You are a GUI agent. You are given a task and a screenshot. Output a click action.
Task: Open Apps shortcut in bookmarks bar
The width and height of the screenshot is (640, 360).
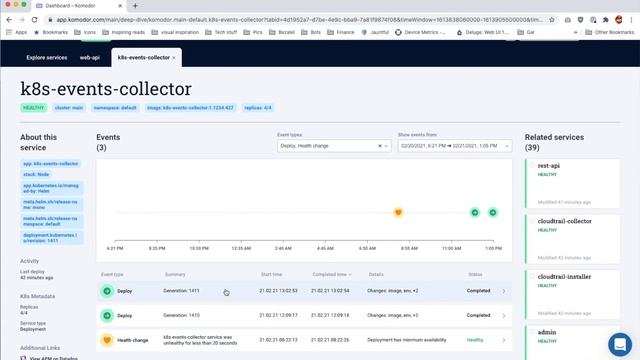tap(17, 32)
